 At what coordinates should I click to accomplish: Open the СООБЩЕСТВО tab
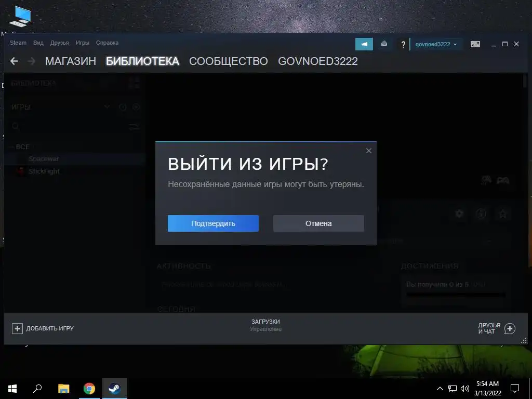click(x=229, y=61)
